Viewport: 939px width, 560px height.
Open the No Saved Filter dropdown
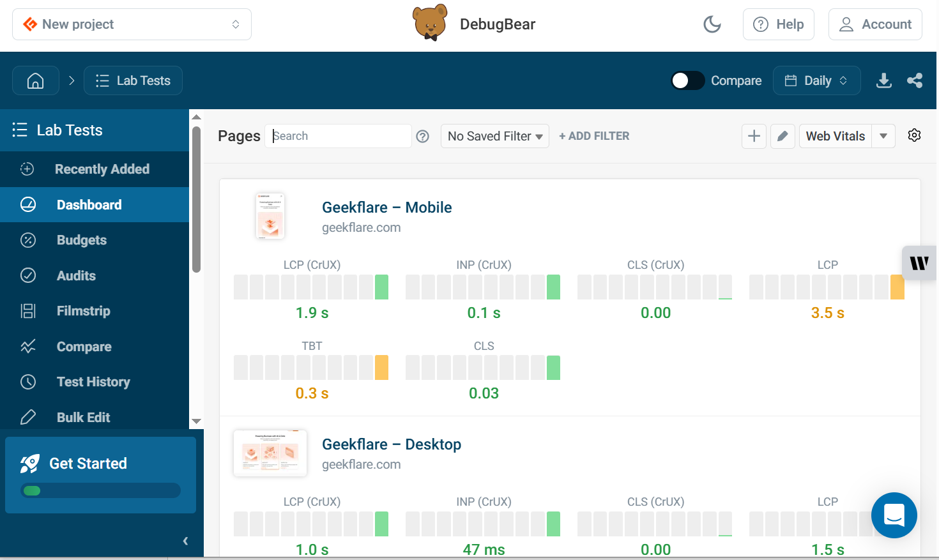coord(494,136)
